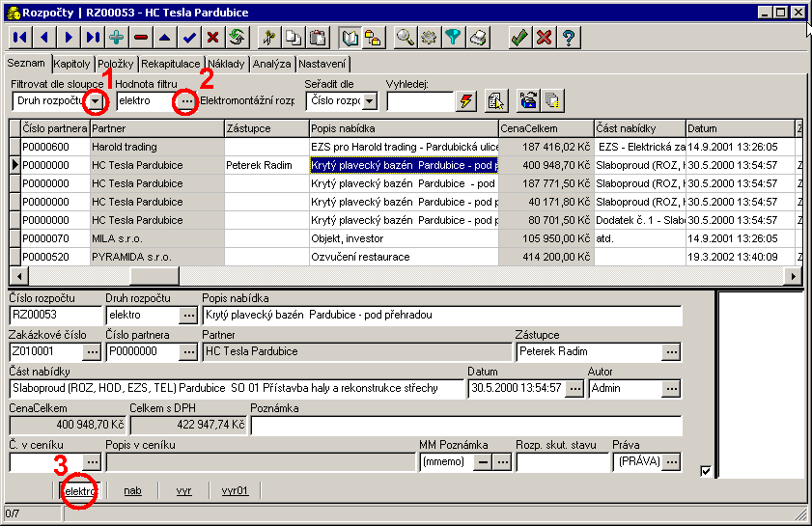The height and width of the screenshot is (526, 812).
Task: Switch to the Rekapitulace tab
Action: [x=170, y=64]
